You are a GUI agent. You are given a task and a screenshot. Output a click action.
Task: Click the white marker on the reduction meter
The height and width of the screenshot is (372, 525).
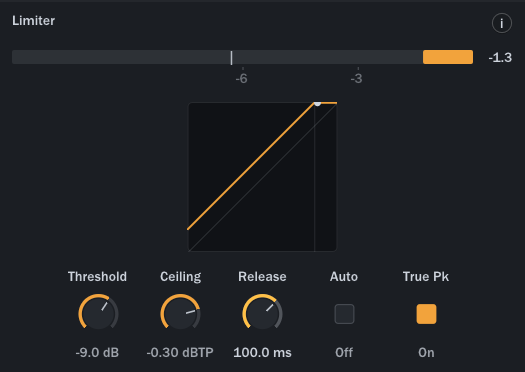pos(231,58)
